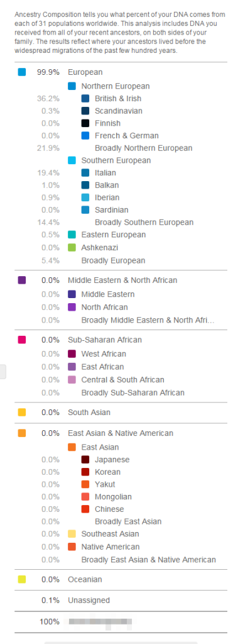Click the Middle Eastern & North African purple swatch
238x644 pixels.
point(22,280)
